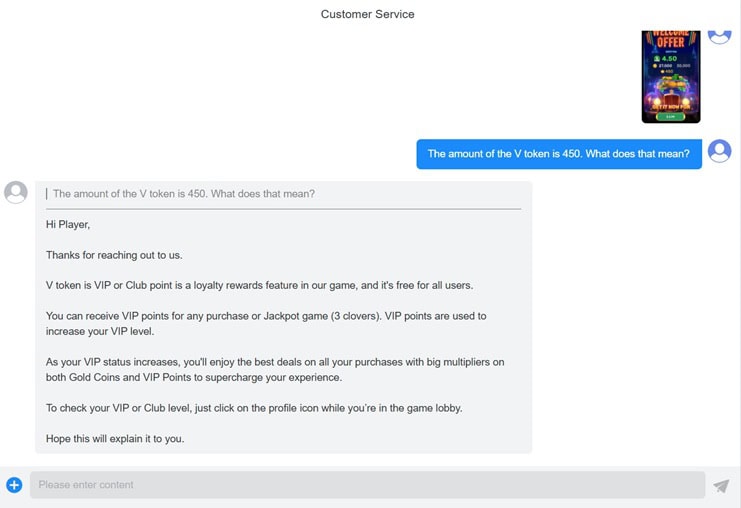
Task: Select the blue V token question bubble
Action: [x=558, y=154]
